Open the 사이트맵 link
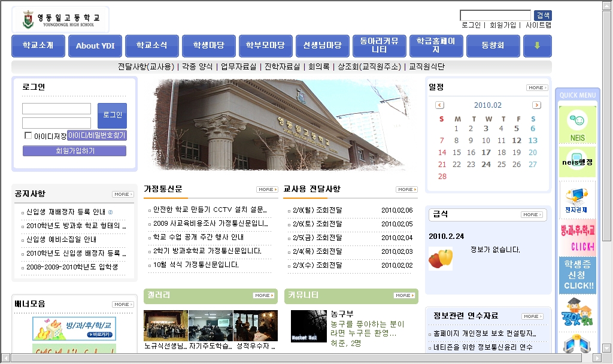 (538, 25)
